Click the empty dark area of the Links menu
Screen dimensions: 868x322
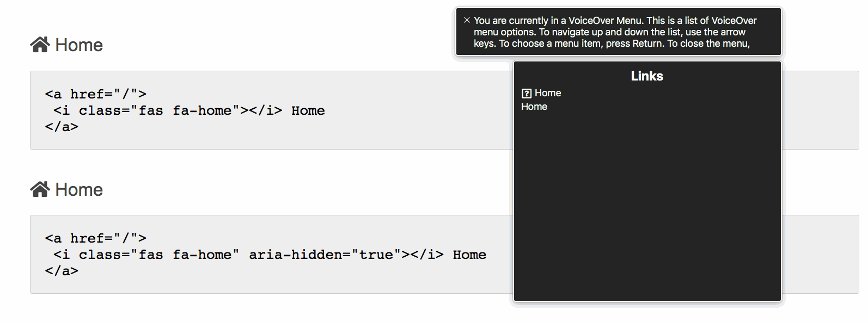click(x=647, y=207)
